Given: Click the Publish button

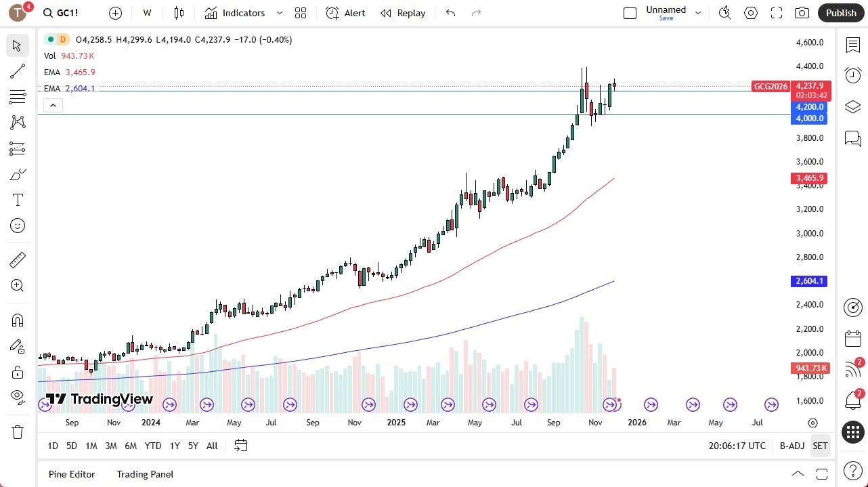Looking at the screenshot, I should 841,13.
